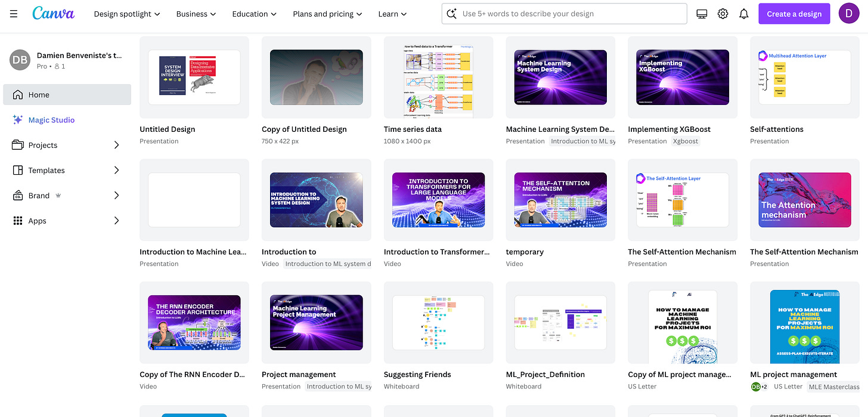Expand the Business menu

tap(196, 14)
